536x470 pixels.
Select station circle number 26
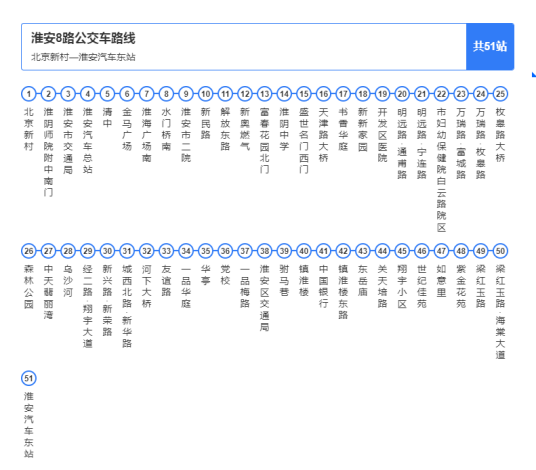pyautogui.click(x=29, y=251)
